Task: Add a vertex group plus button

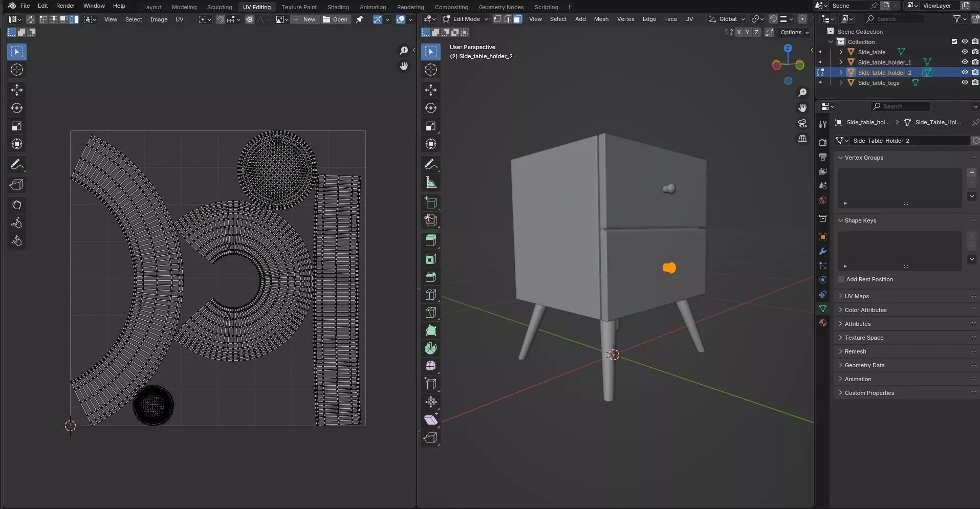Action: 972,173
